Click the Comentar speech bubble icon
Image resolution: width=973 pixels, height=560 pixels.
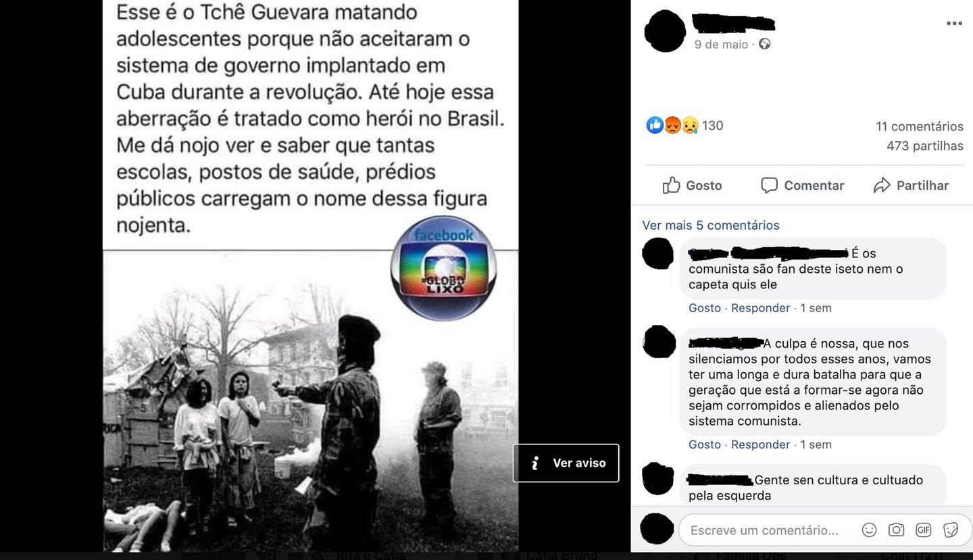[x=769, y=185]
